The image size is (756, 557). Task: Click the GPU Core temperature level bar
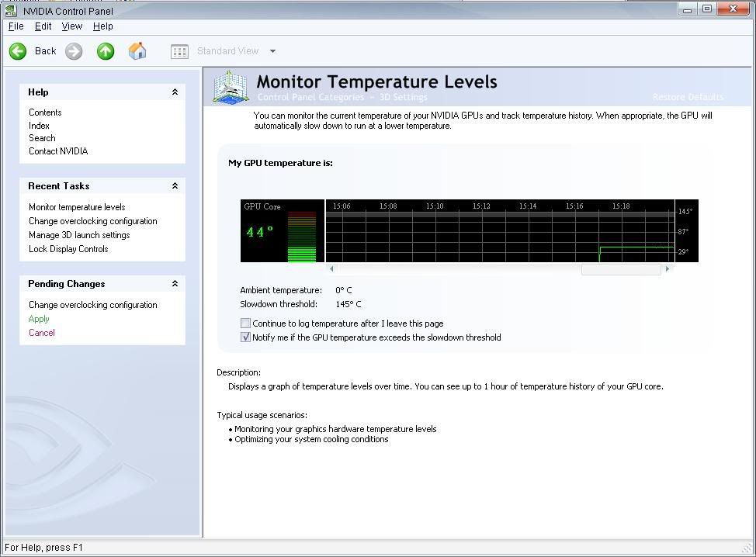(302, 237)
